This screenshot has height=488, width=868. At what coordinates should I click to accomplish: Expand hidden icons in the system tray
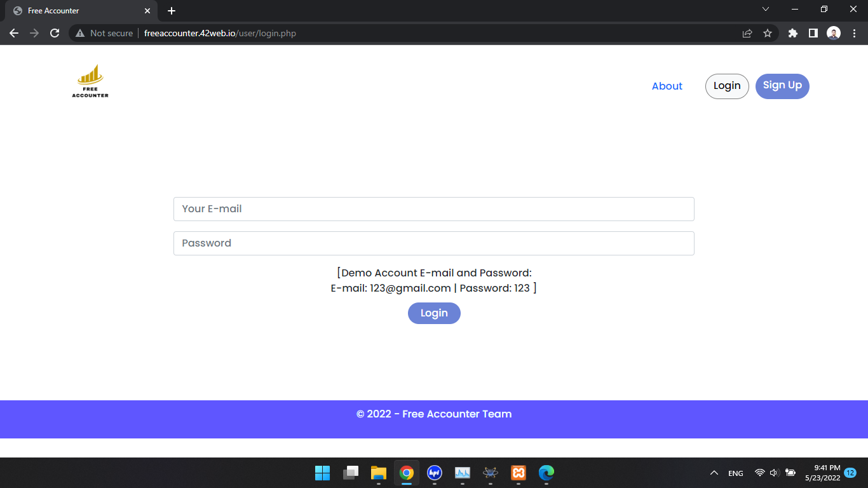pos(714,473)
